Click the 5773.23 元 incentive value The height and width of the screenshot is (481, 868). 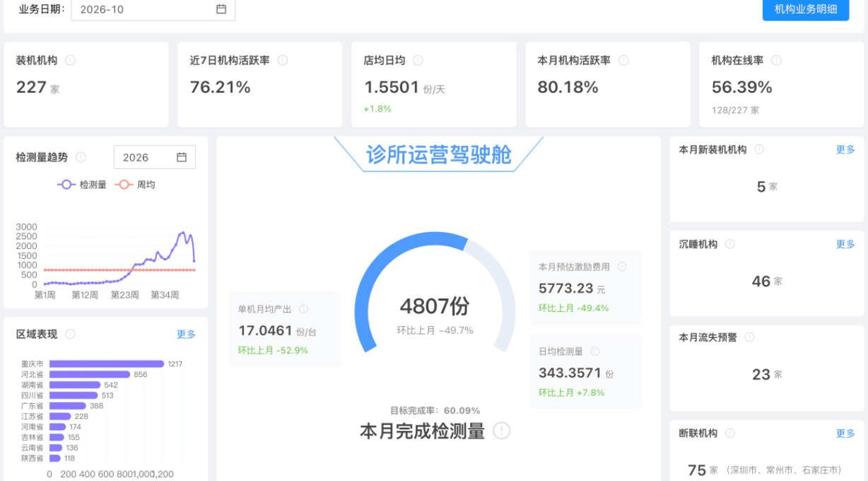(572, 288)
